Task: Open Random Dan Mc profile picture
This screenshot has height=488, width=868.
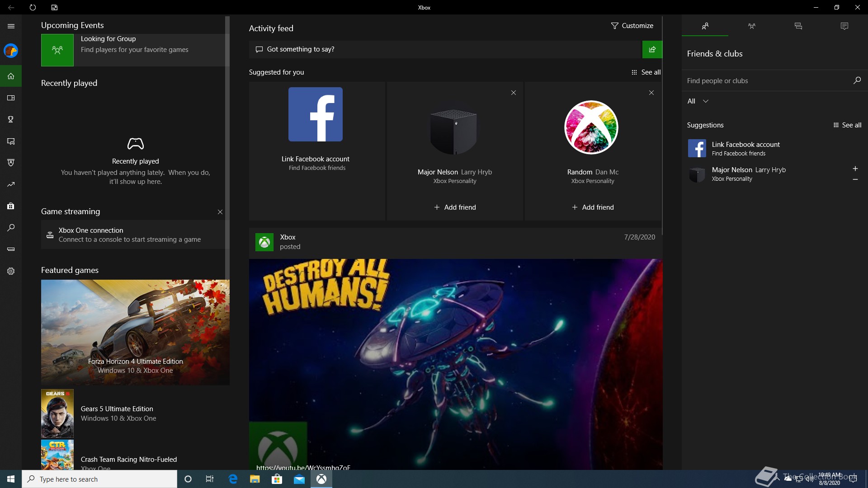Action: coord(591,127)
